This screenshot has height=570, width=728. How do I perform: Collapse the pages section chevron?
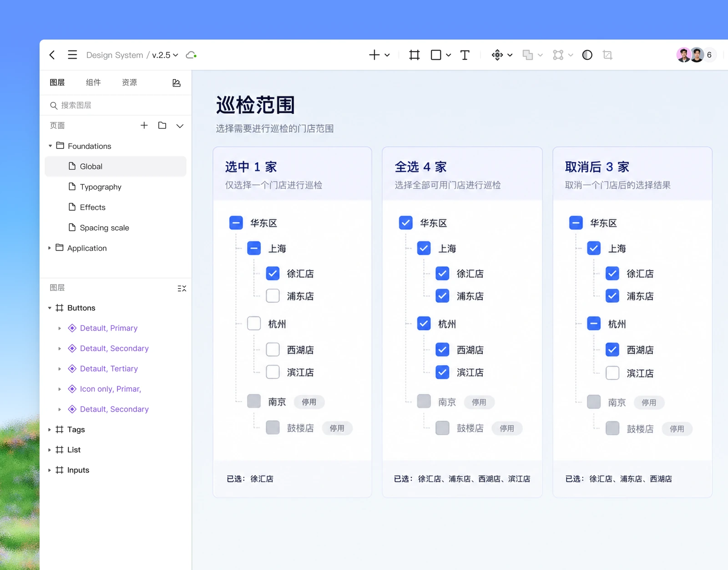[180, 126]
